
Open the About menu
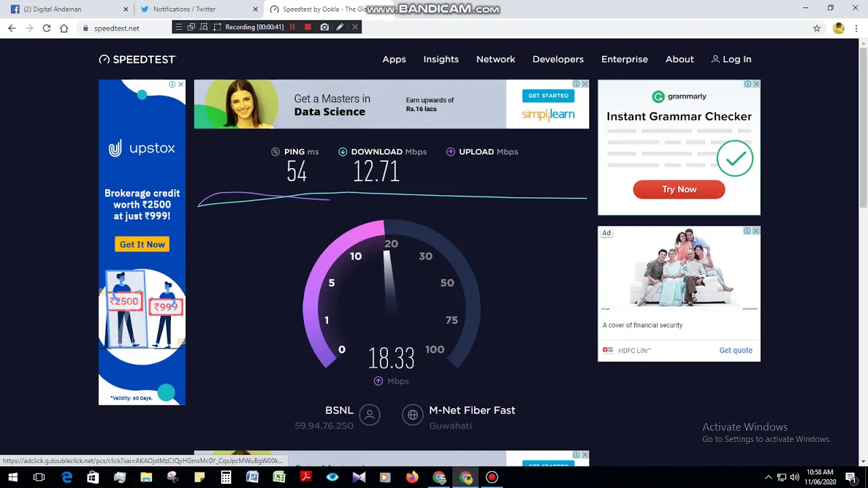click(x=679, y=60)
